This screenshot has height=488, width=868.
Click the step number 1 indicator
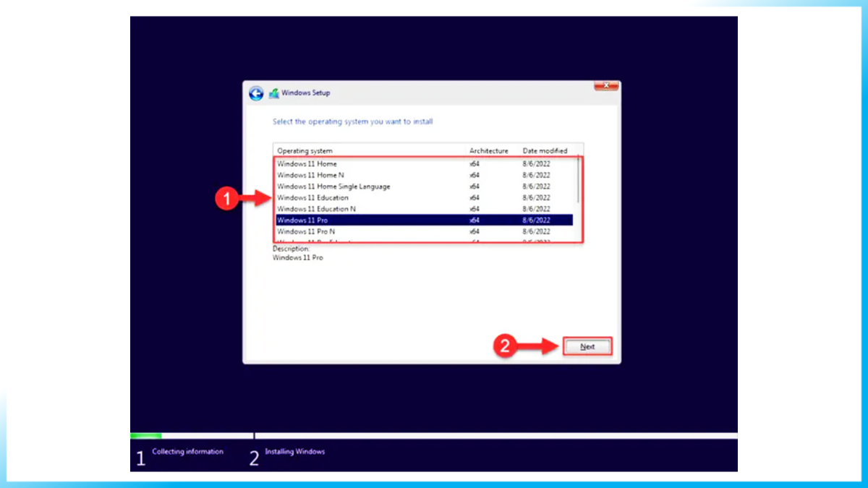tap(140, 457)
